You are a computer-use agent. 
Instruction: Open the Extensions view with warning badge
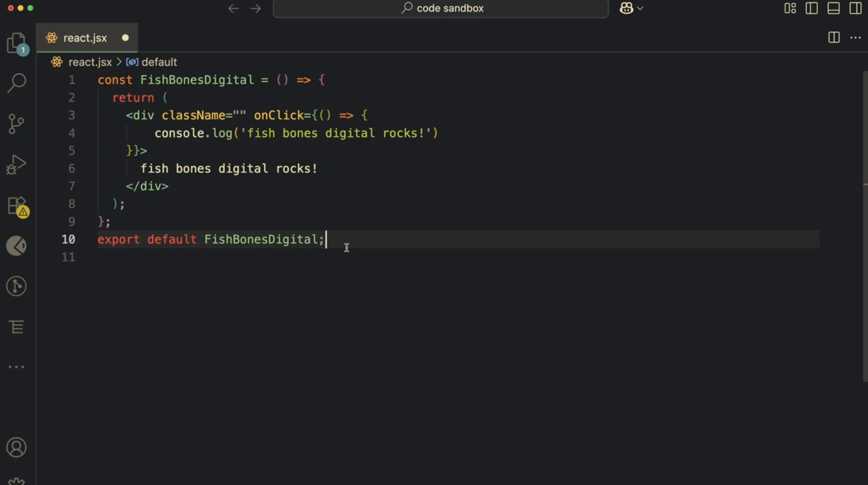point(16,206)
